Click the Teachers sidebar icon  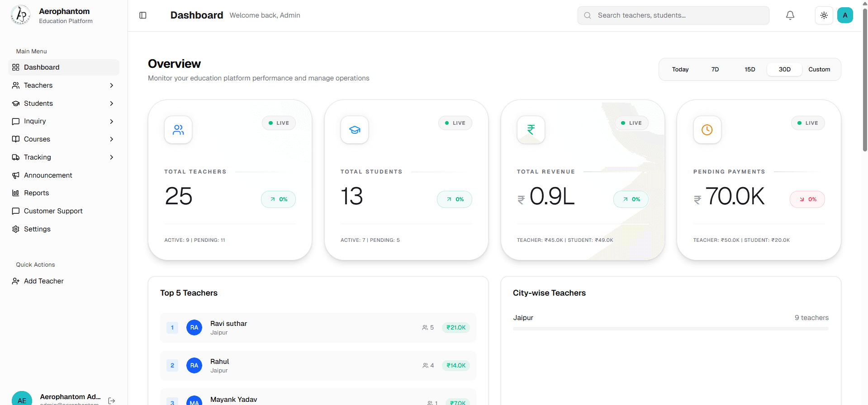click(x=16, y=85)
